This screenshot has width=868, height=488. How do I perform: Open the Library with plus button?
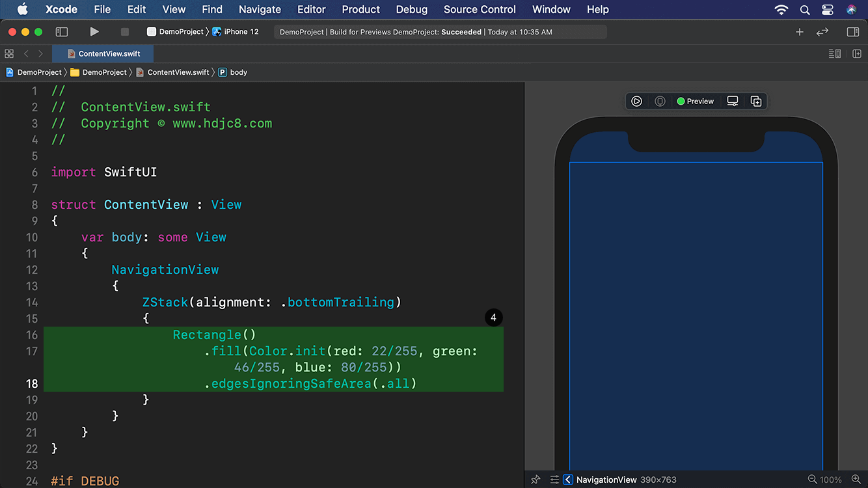point(800,31)
